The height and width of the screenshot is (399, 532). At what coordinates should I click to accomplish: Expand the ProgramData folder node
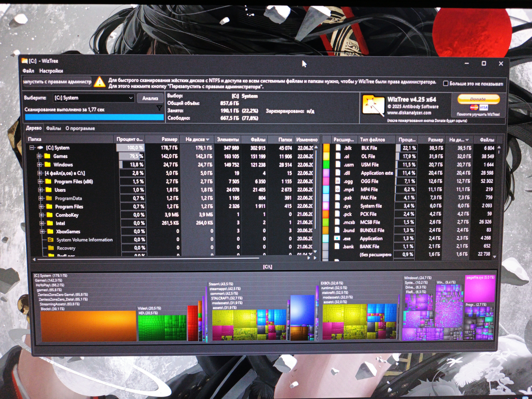pos(41,198)
